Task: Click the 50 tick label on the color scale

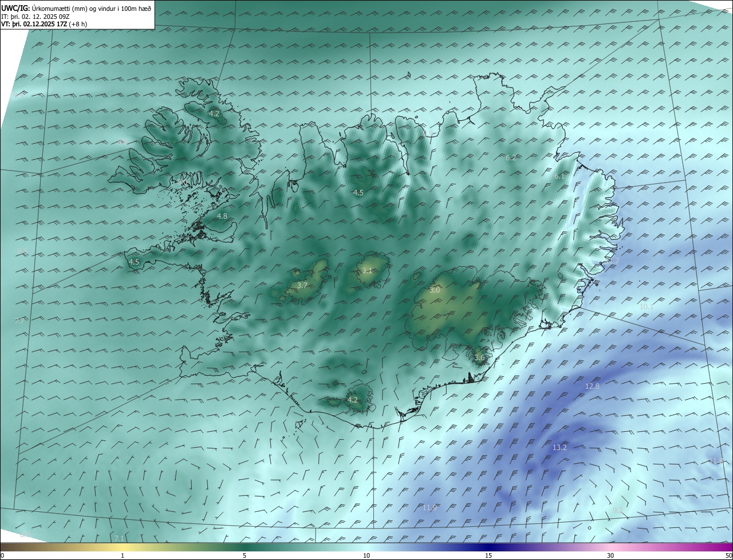Action: (728, 555)
